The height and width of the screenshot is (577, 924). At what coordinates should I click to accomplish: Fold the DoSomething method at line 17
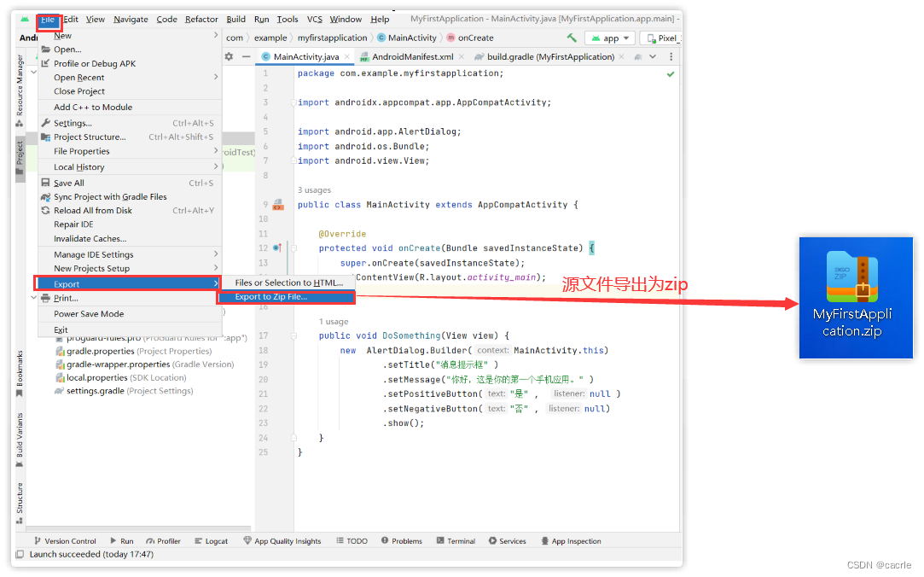(x=293, y=336)
